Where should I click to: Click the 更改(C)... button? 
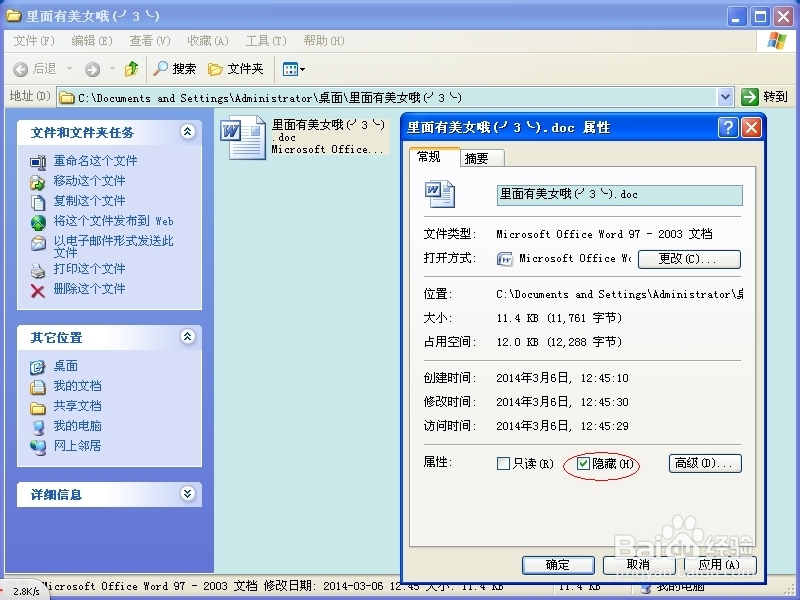tap(689, 259)
